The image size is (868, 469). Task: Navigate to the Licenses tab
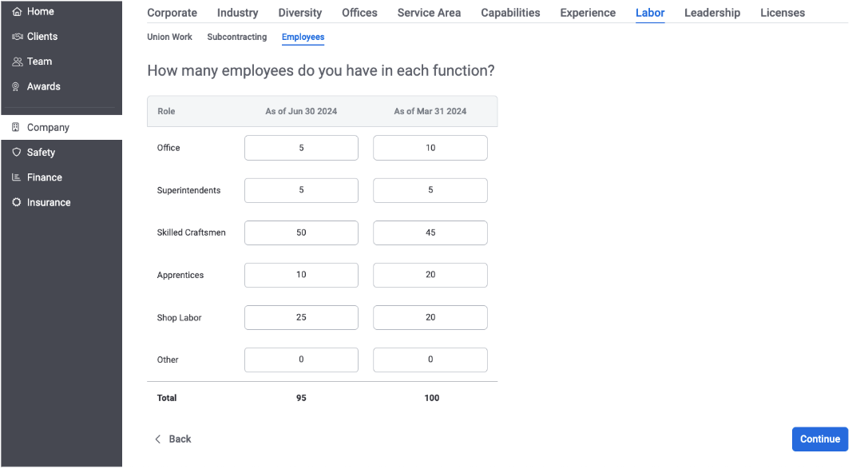(782, 13)
